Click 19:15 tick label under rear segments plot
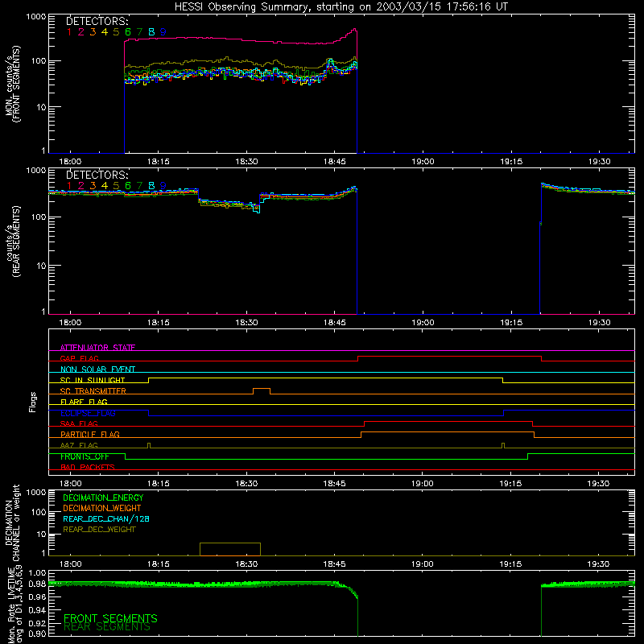 point(511,323)
